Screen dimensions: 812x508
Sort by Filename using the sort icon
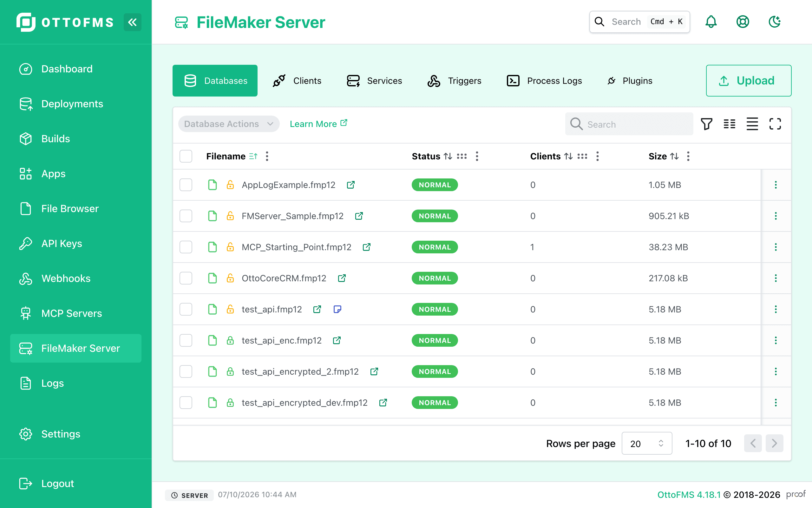click(253, 156)
